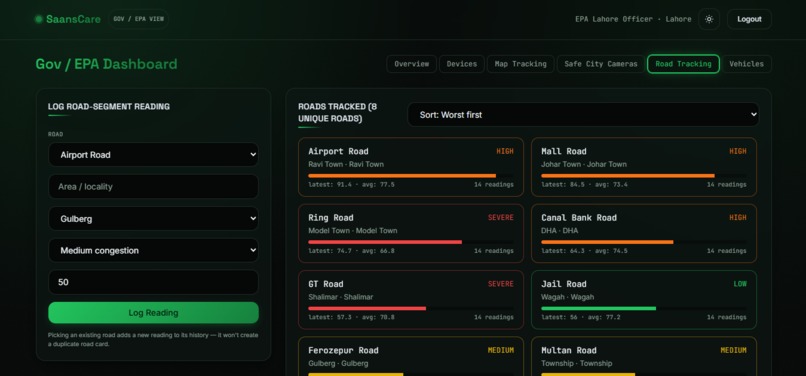The image size is (806, 376).
Task: Select the Road Tracking tab
Action: click(x=683, y=64)
